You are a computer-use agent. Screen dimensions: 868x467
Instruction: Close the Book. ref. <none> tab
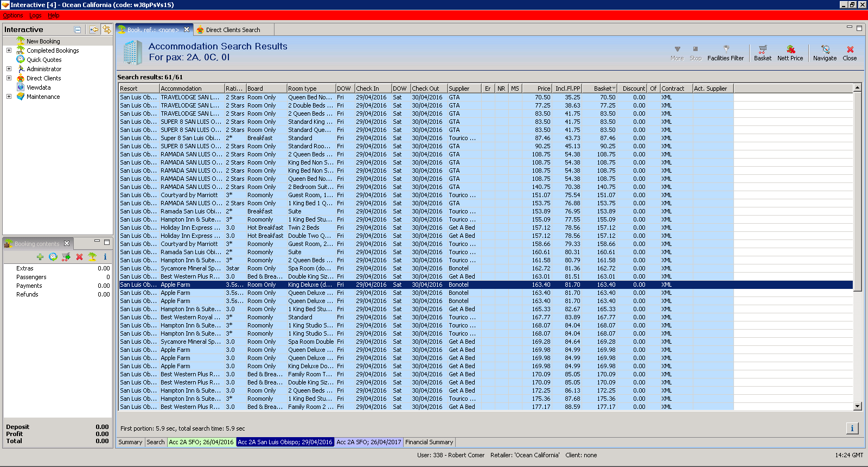(187, 30)
